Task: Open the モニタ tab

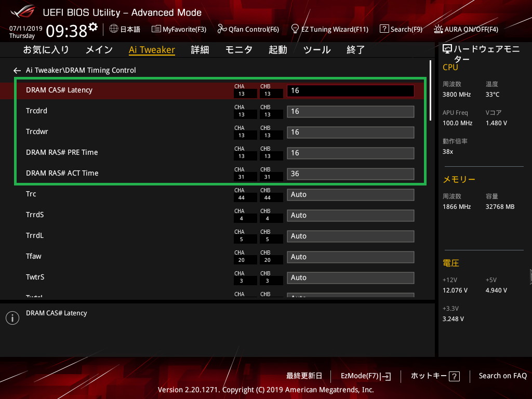Action: (239, 50)
